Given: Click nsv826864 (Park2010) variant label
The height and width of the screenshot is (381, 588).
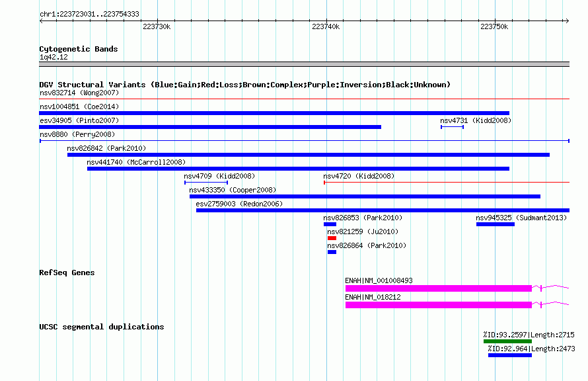Looking at the screenshot, I should (367, 245).
